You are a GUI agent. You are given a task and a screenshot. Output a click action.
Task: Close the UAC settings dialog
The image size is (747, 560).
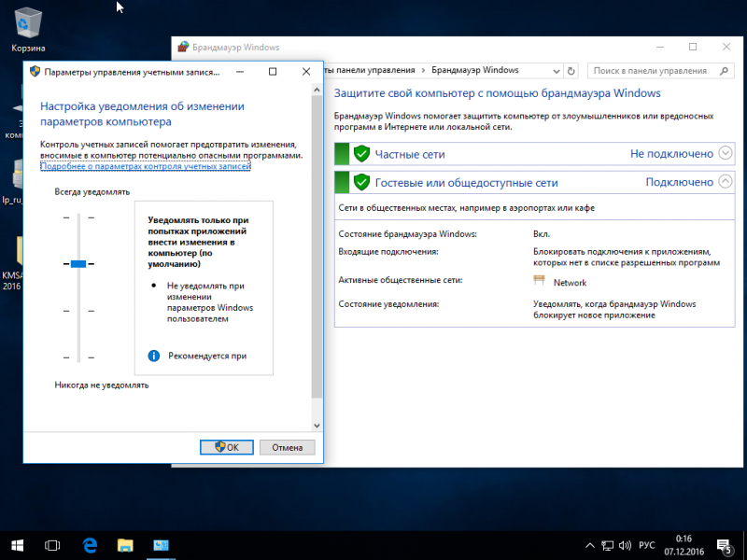tap(306, 72)
